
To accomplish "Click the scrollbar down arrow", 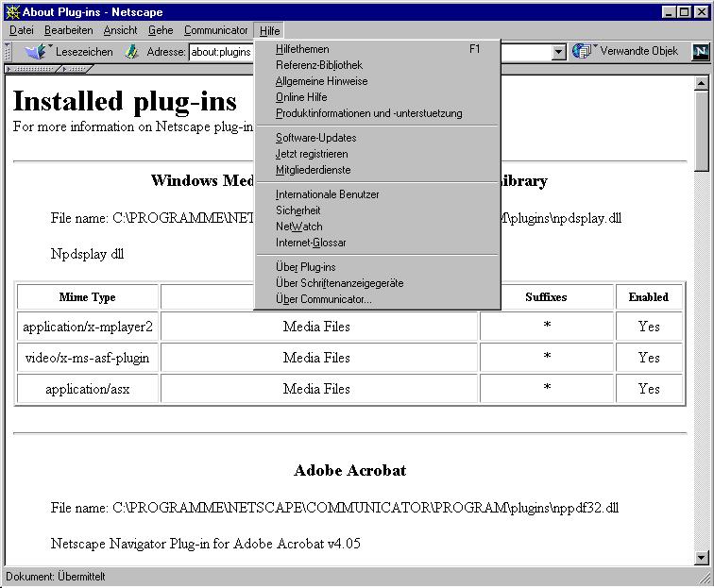I will (701, 557).
